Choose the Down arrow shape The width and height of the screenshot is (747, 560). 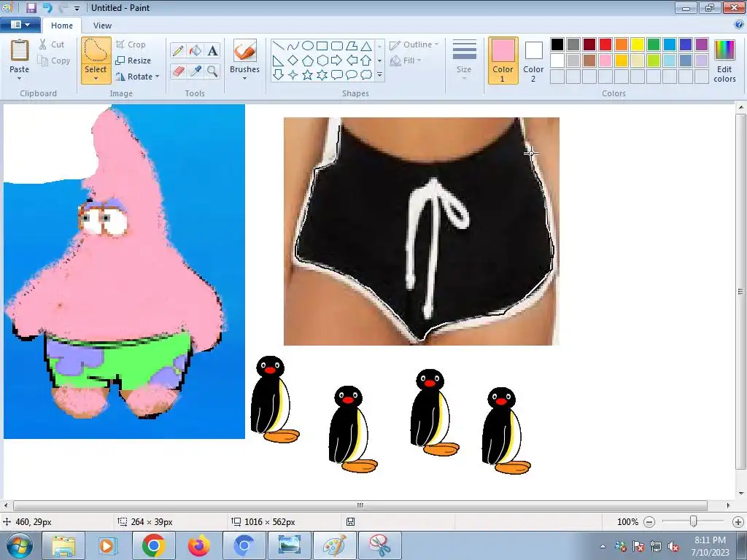tap(279, 75)
